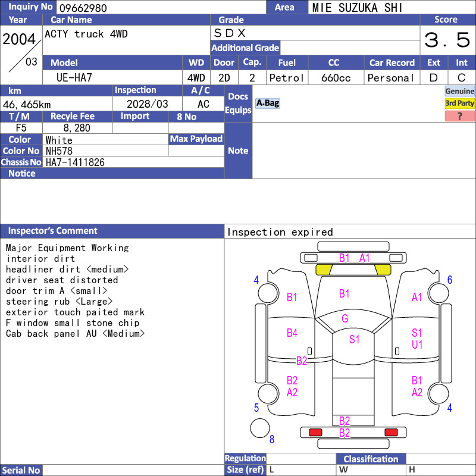Select the car record value Personal
The height and width of the screenshot is (476, 476).
point(391,78)
